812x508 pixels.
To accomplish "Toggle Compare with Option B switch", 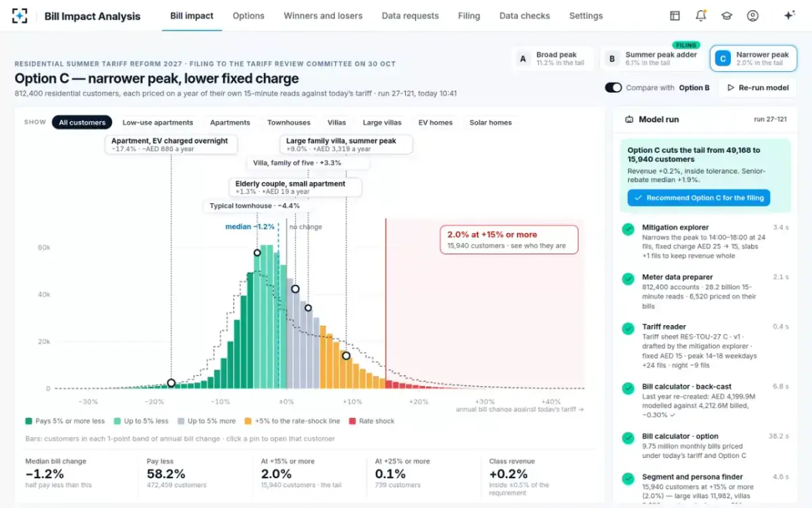I will click(613, 87).
